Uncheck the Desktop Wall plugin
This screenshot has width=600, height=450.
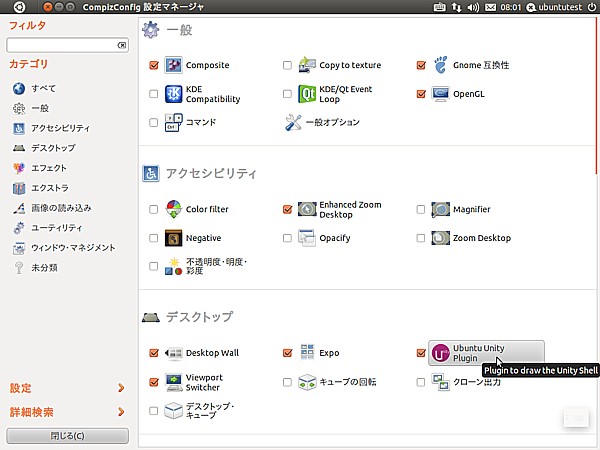[x=154, y=353]
